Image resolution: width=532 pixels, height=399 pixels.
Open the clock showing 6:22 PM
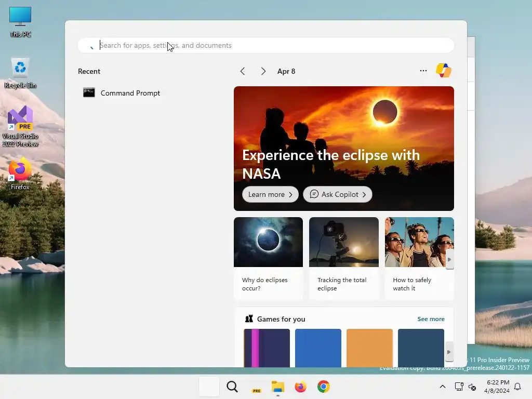497,387
